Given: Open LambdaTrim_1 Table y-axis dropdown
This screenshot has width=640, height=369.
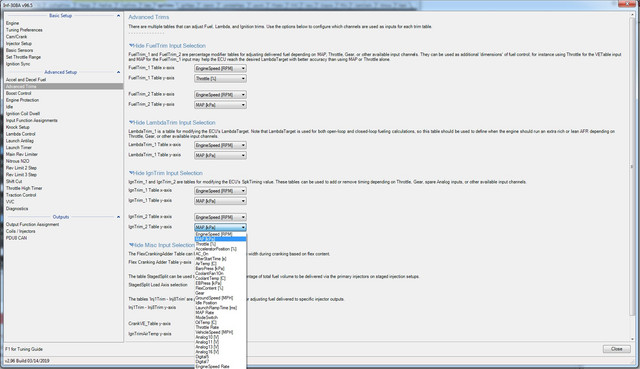Looking at the screenshot, I should [220, 156].
